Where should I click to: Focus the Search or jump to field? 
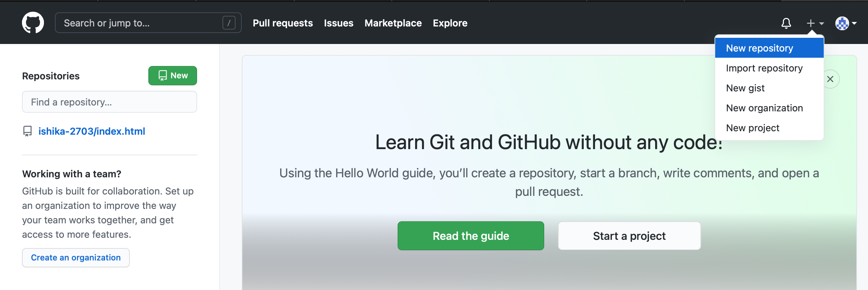(148, 23)
